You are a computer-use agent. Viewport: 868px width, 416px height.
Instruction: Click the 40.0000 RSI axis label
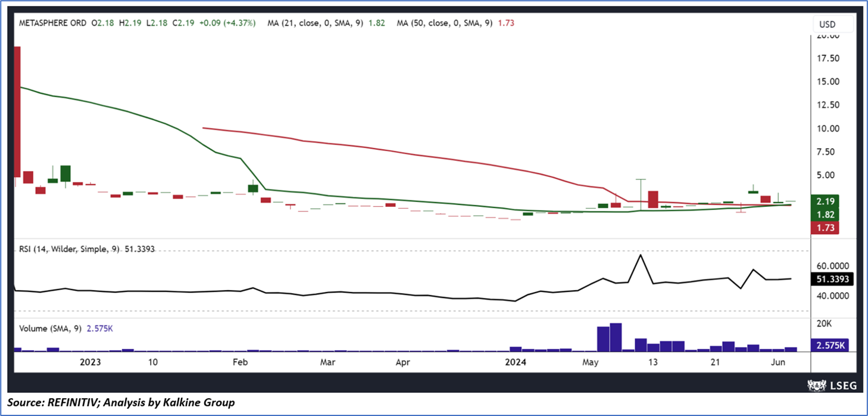[x=833, y=296]
